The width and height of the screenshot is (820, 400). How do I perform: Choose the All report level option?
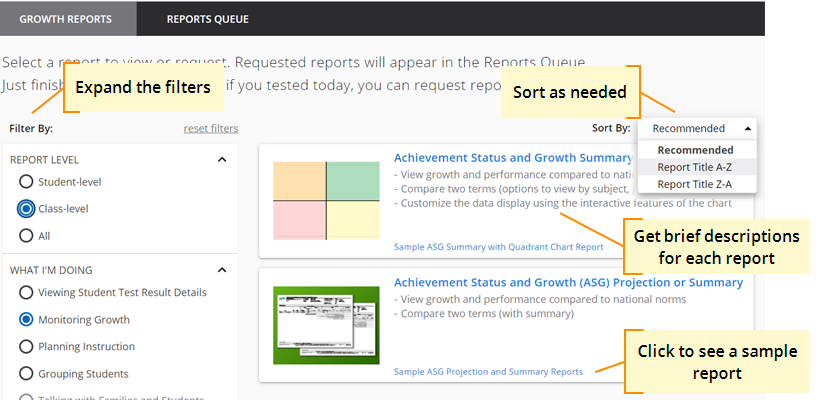26,236
